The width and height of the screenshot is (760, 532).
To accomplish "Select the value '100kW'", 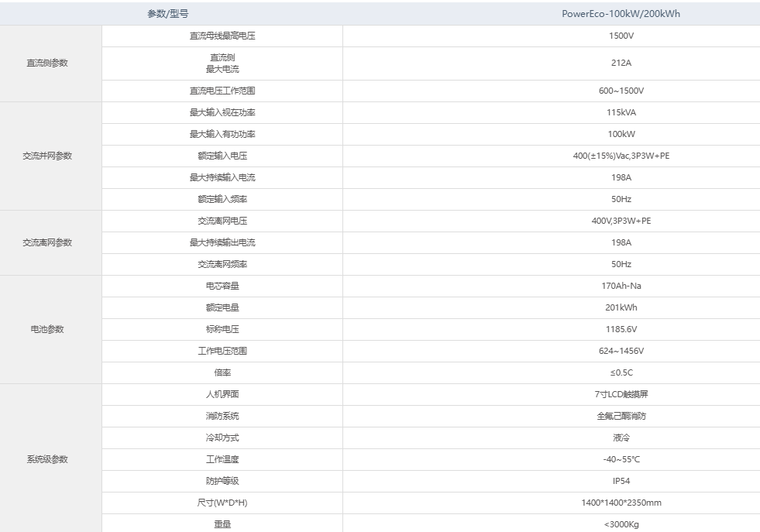I will 621,134.
